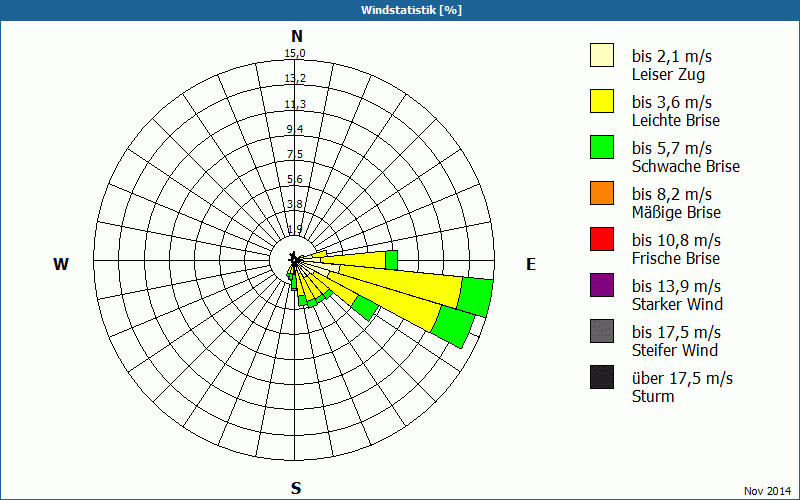Image resolution: width=800 pixels, height=500 pixels.
Task: Click the gray 'bis 17,5 m/s' swatch
Action: click(x=602, y=331)
